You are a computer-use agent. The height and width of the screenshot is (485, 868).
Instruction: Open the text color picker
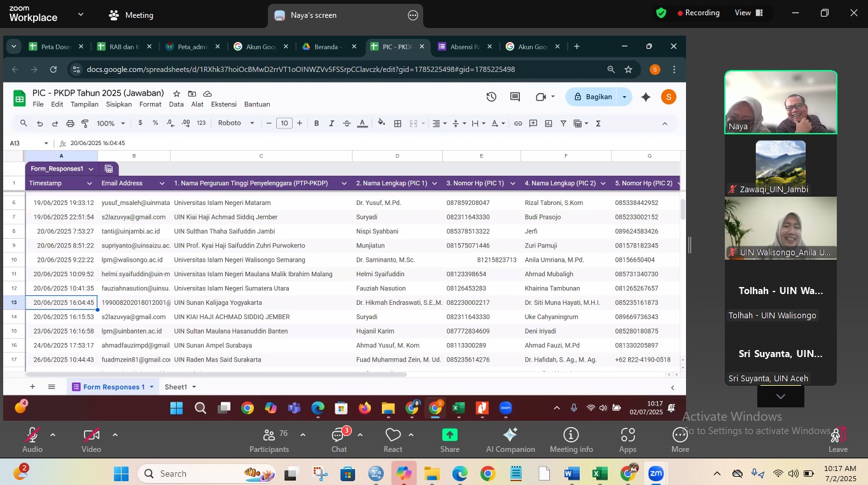click(x=362, y=123)
